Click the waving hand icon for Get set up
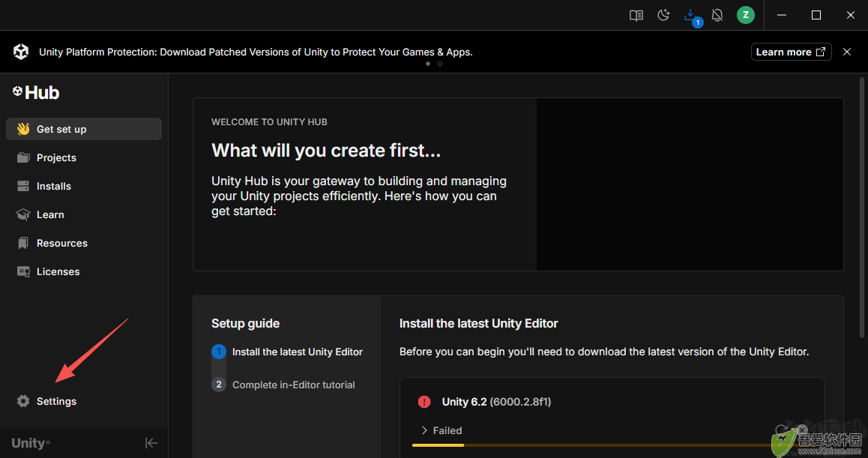868x458 pixels. (x=22, y=129)
